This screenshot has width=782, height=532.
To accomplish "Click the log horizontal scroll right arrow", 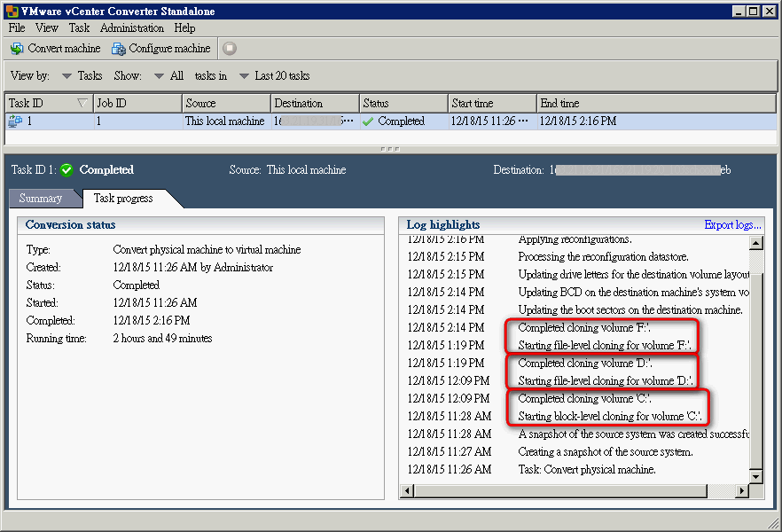I will click(x=743, y=491).
